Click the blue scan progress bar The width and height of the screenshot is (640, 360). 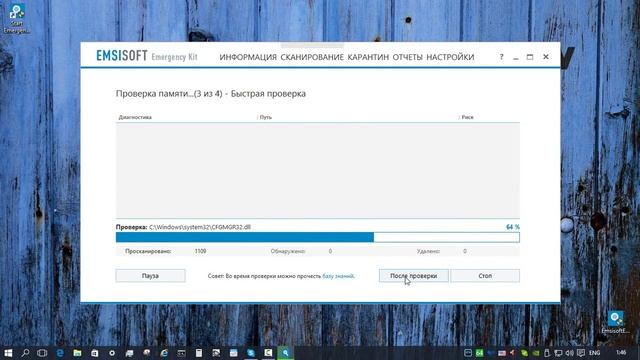tap(318, 237)
